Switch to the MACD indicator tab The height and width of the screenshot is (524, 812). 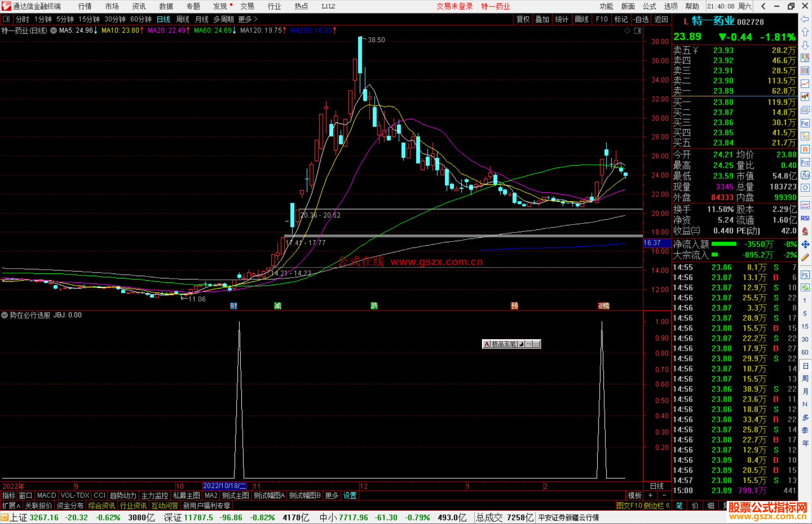(46, 495)
